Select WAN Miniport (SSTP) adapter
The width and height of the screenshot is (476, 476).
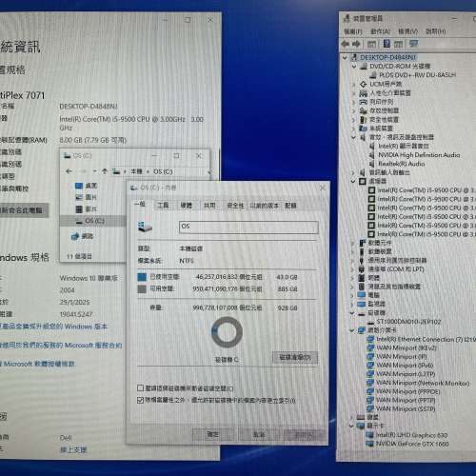click(406, 408)
